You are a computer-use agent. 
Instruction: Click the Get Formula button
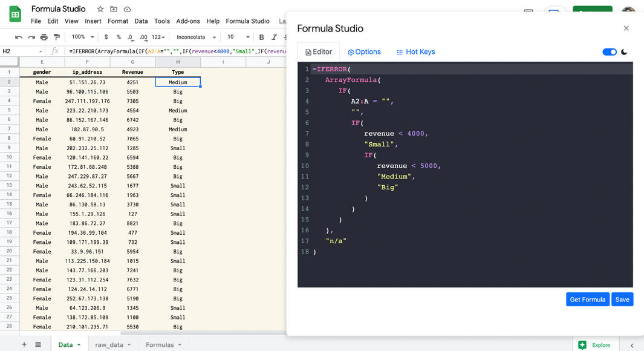point(587,299)
